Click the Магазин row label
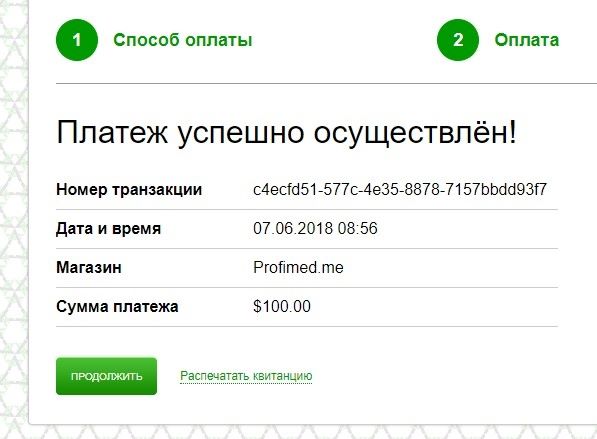The image size is (597, 439). coord(89,267)
